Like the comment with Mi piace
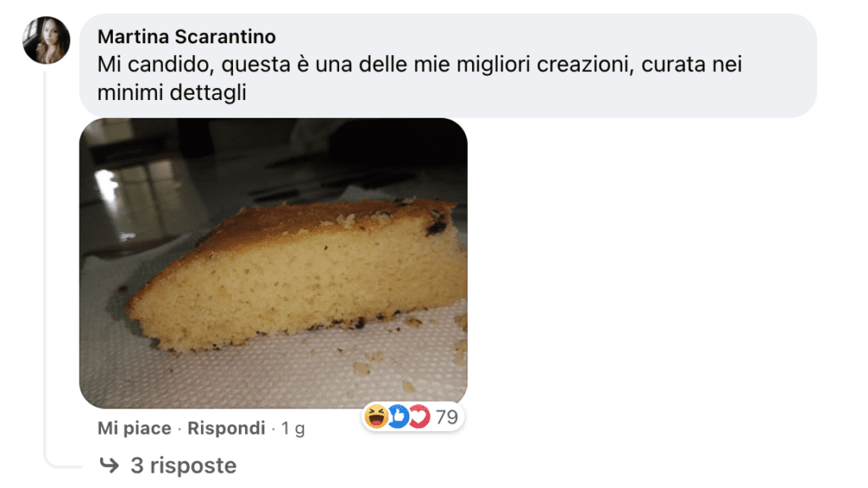Viewport: 868px width, 488px height. point(135,428)
